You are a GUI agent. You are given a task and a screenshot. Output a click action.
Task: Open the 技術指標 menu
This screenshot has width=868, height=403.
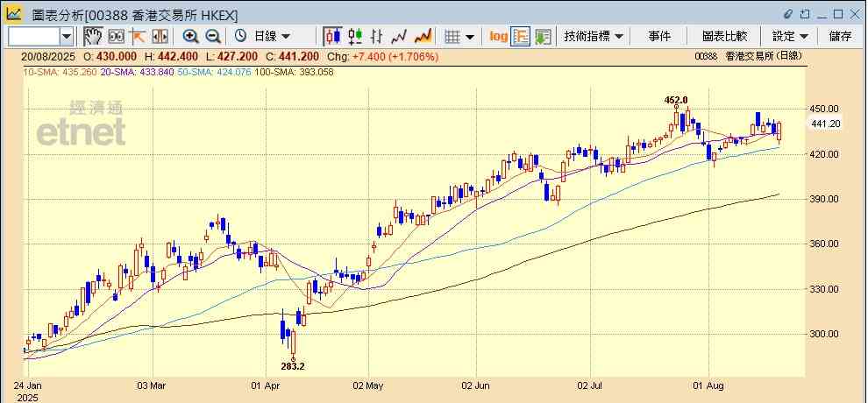(x=594, y=37)
